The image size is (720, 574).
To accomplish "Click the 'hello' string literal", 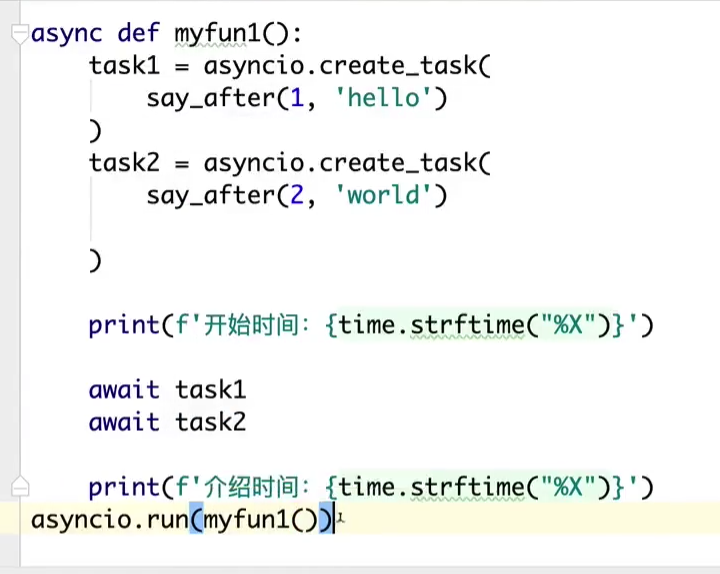I will 384,98.
